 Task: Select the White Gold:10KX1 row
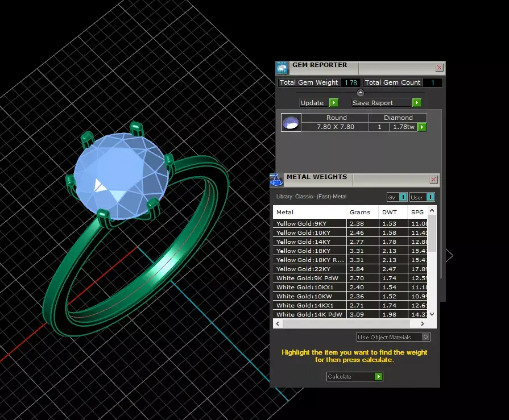pyautogui.click(x=350, y=287)
